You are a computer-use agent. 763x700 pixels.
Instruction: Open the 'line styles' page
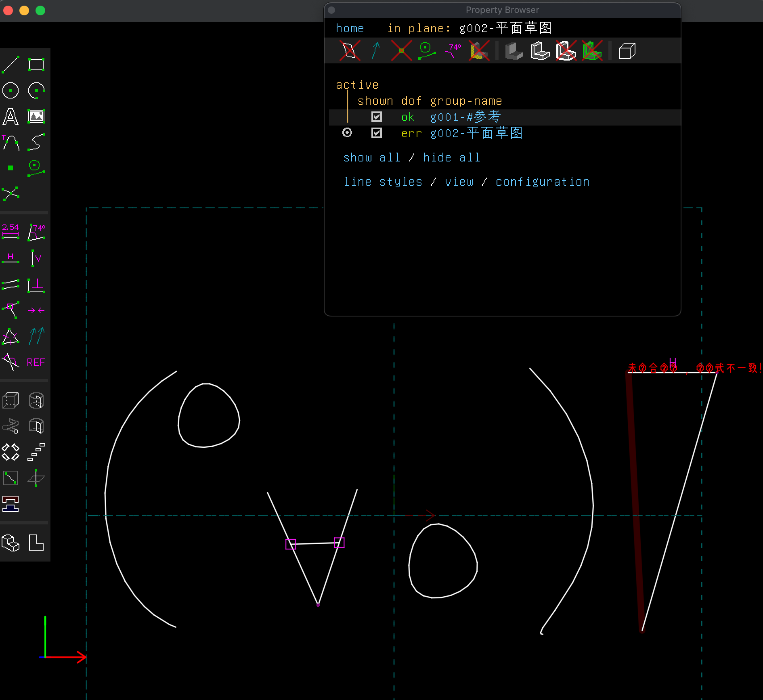[383, 182]
